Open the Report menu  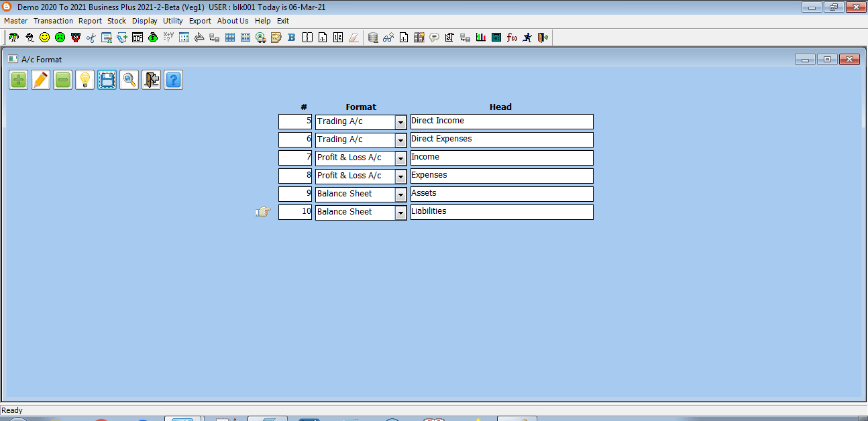pyautogui.click(x=90, y=21)
